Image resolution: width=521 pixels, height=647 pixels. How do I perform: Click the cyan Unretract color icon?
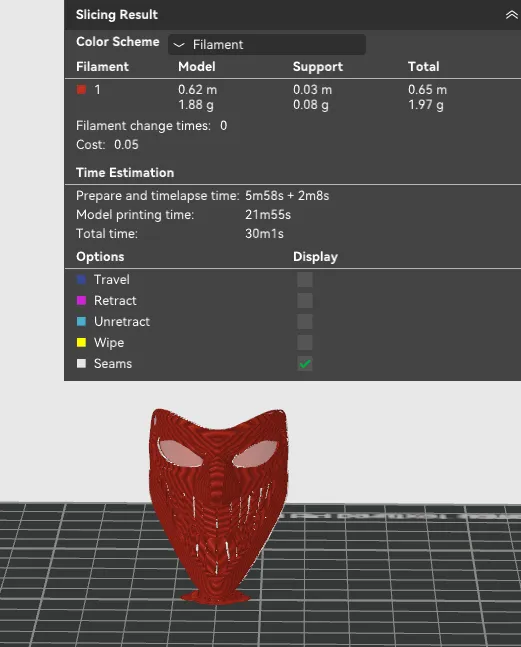81,321
